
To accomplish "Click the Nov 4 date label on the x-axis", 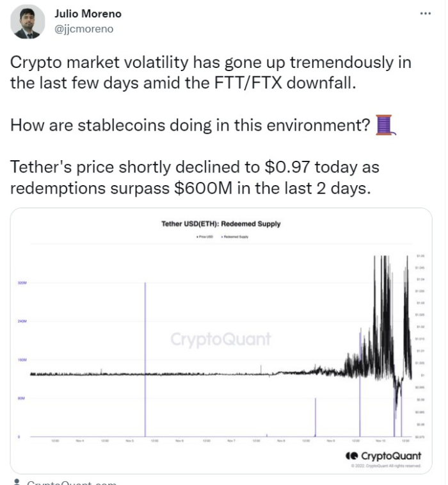I will [x=80, y=440].
